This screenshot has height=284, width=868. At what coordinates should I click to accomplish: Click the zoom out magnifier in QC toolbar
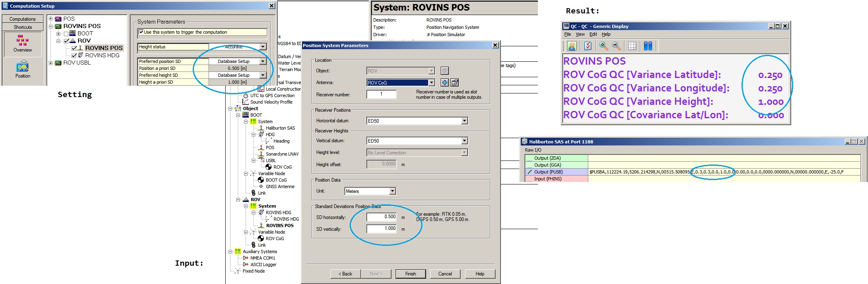[x=616, y=46]
